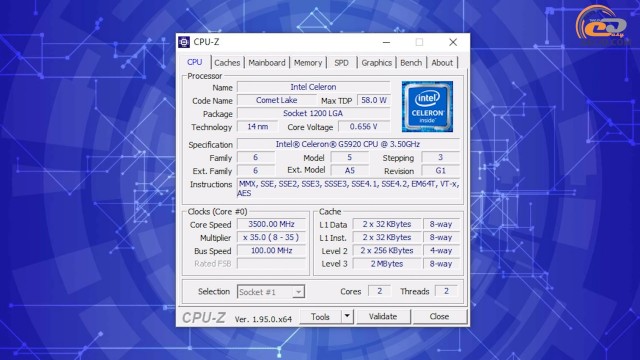Image resolution: width=640 pixels, height=360 pixels.
Task: Open the Mainboard tab
Action: click(267, 63)
